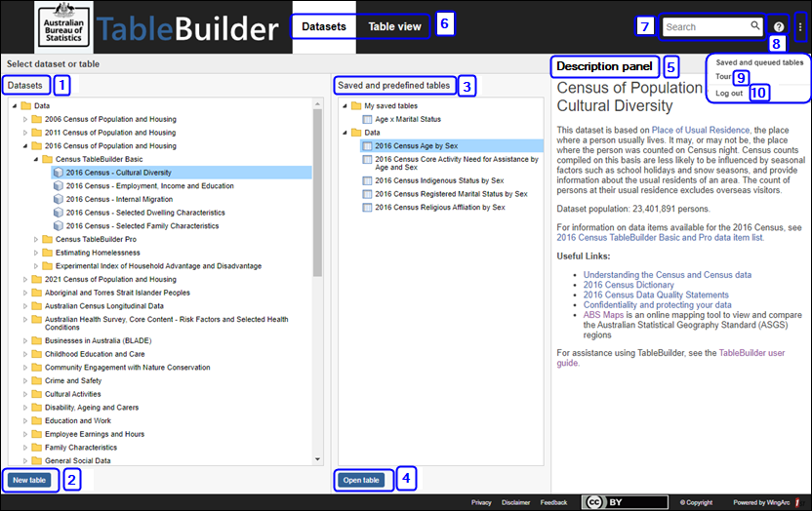812x511 pixels.
Task: Click table icon beside Core Activity Need for Assistance
Action: [x=367, y=160]
